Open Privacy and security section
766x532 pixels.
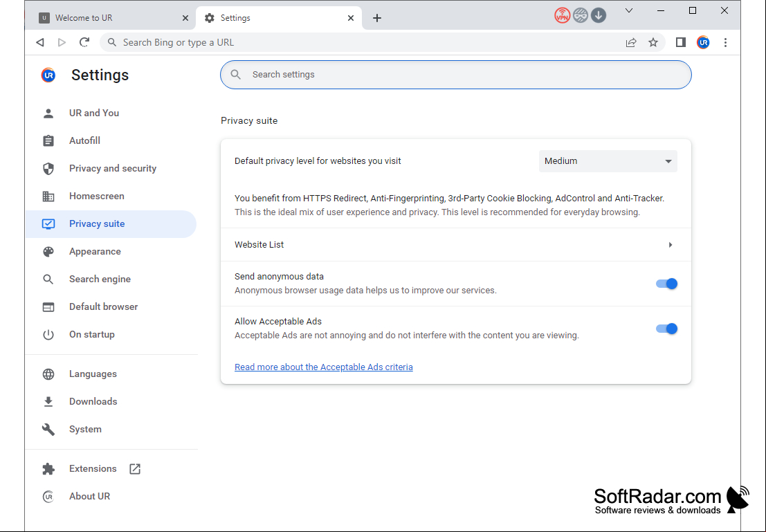point(111,169)
